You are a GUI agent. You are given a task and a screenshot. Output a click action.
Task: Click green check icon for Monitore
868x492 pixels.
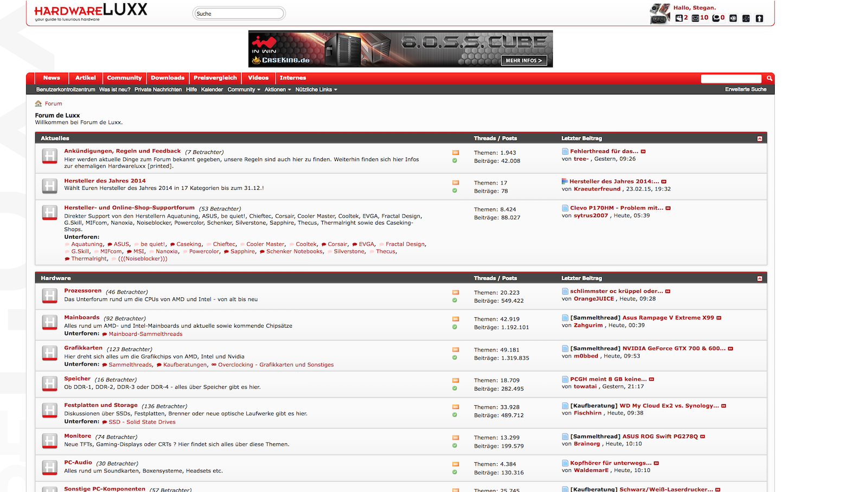tap(455, 446)
